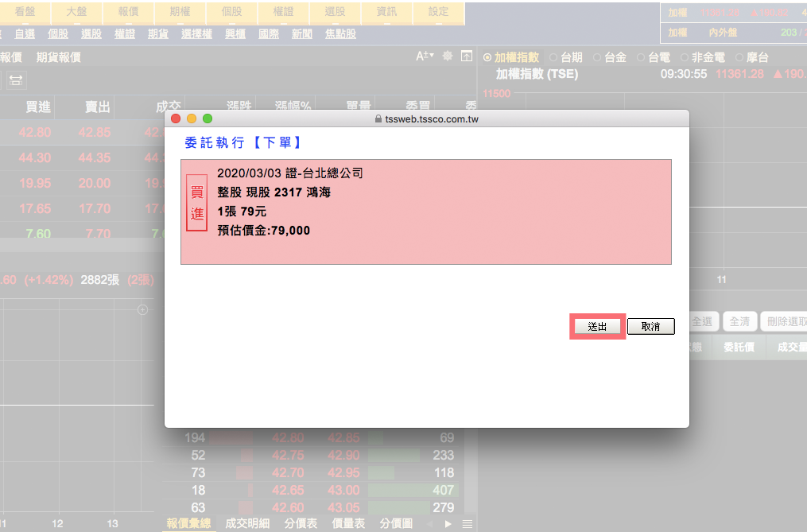The width and height of the screenshot is (807, 532).
Task: Go to 個股 submenu link
Action: (57, 34)
